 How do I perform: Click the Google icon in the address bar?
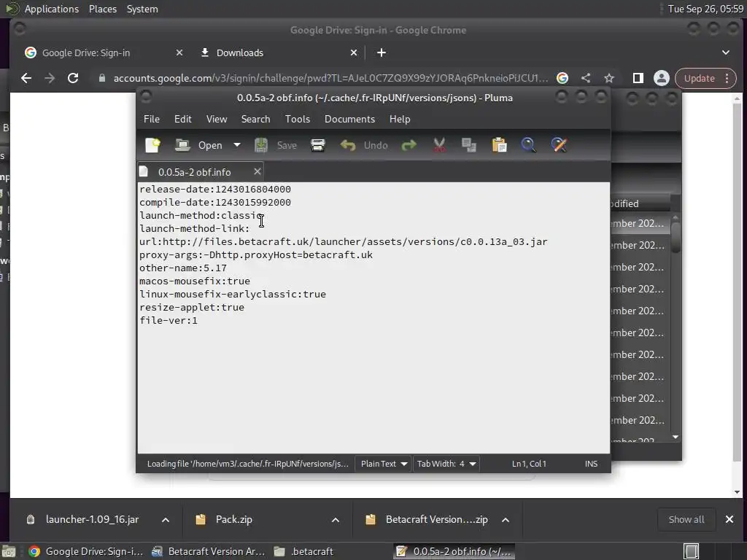click(562, 78)
